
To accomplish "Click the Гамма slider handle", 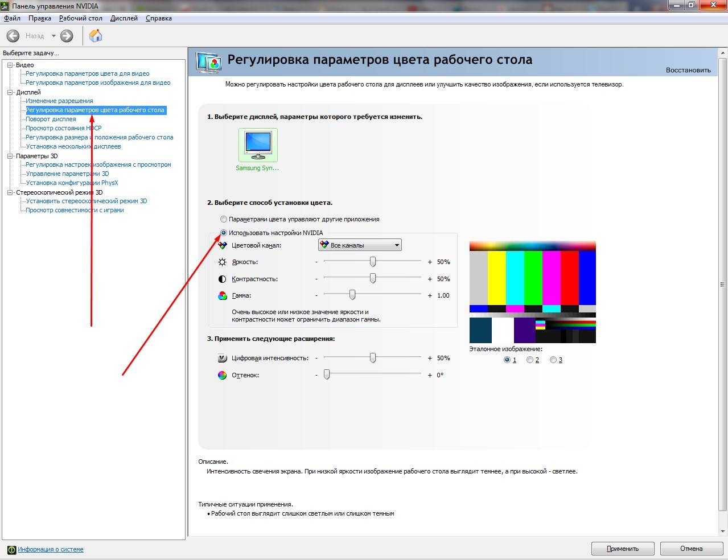I will coord(352,295).
